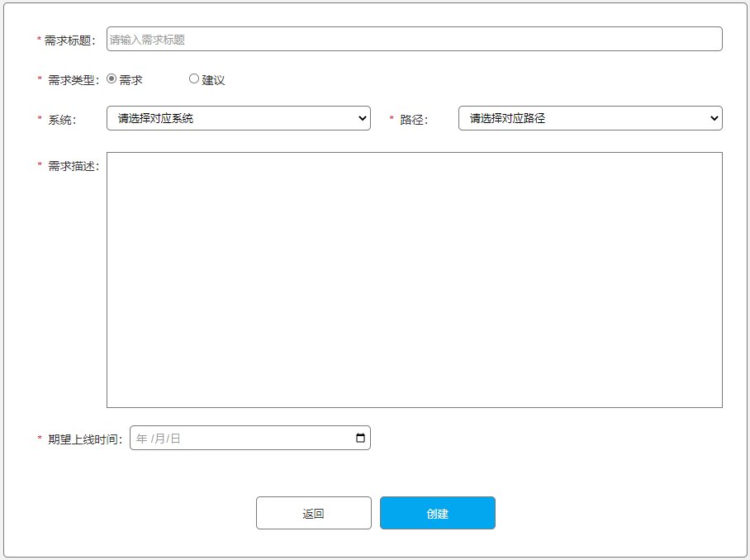The height and width of the screenshot is (560, 750).
Task: Choose the 建议 radio option
Action: click(x=194, y=79)
